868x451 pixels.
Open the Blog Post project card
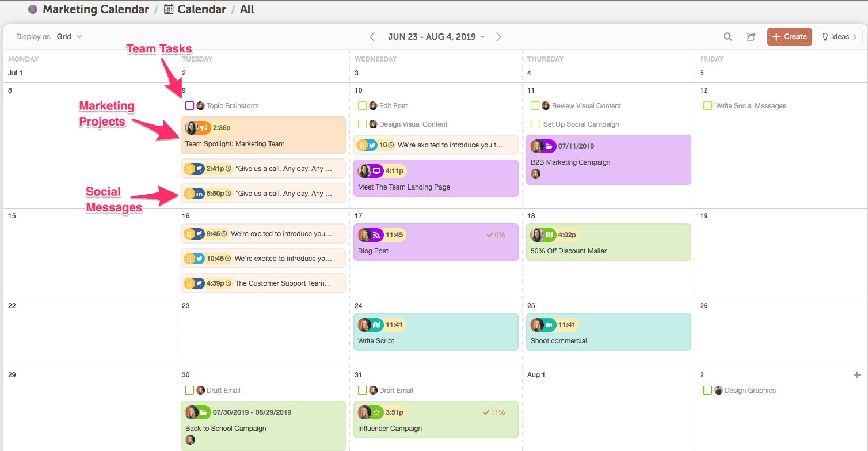tap(436, 242)
